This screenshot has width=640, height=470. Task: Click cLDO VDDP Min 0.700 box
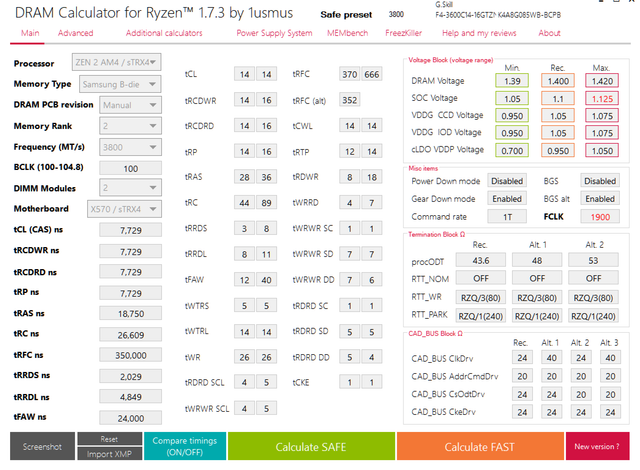point(512,151)
